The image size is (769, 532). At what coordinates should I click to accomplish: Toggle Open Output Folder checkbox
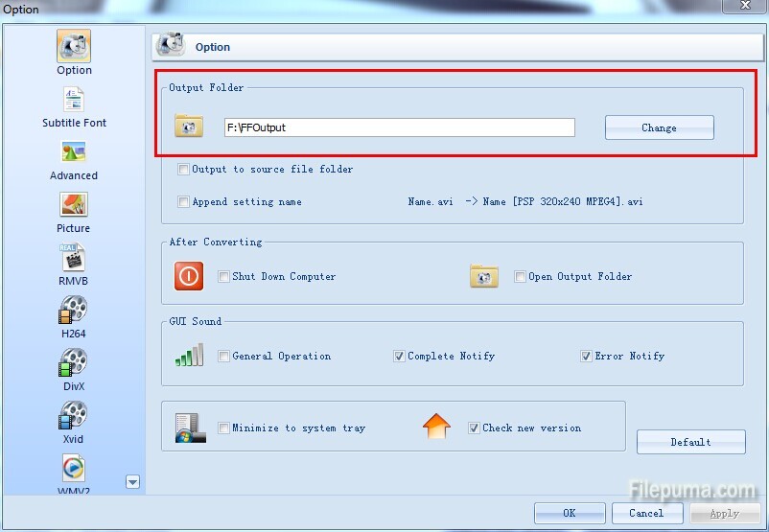pyautogui.click(x=521, y=277)
